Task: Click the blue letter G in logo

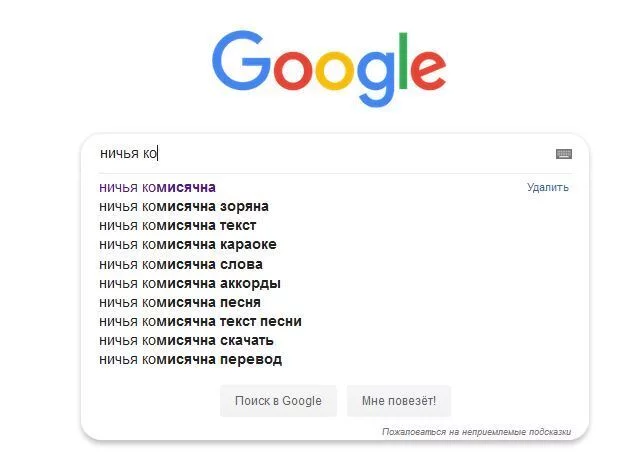Action: pos(241,60)
